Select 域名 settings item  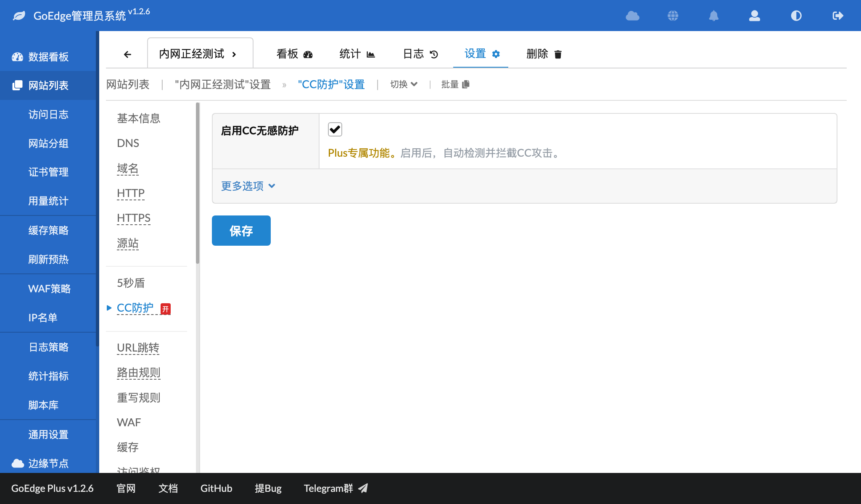click(128, 168)
